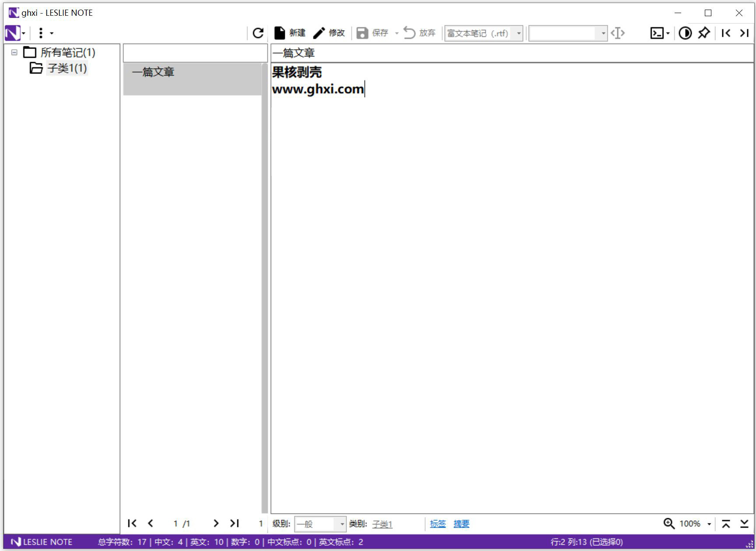Click the 摘要 summary link

pyautogui.click(x=461, y=523)
